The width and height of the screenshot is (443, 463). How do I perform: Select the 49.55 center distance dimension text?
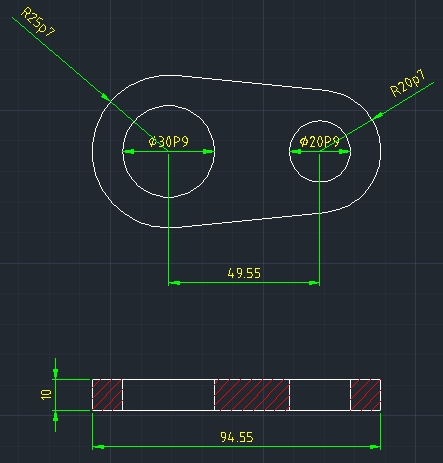tap(244, 273)
